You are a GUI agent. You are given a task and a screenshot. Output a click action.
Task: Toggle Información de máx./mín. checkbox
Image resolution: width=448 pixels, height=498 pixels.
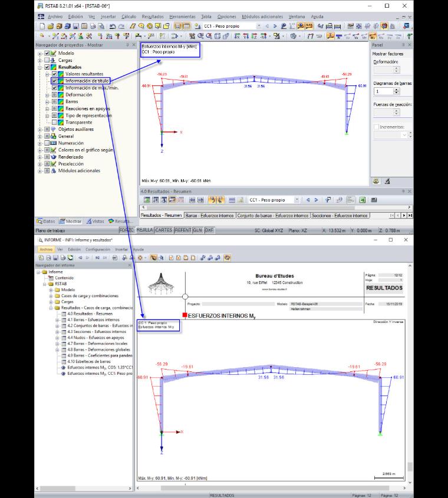pyautogui.click(x=54, y=88)
